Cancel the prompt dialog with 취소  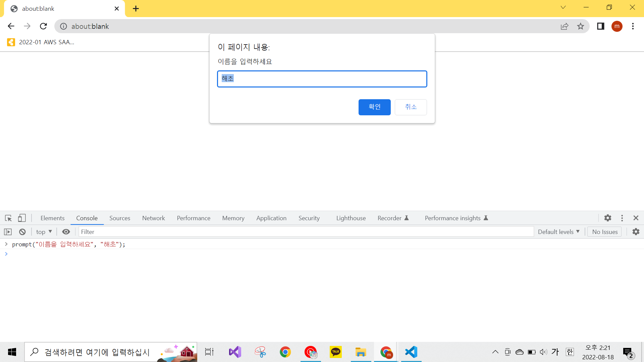pyautogui.click(x=411, y=107)
